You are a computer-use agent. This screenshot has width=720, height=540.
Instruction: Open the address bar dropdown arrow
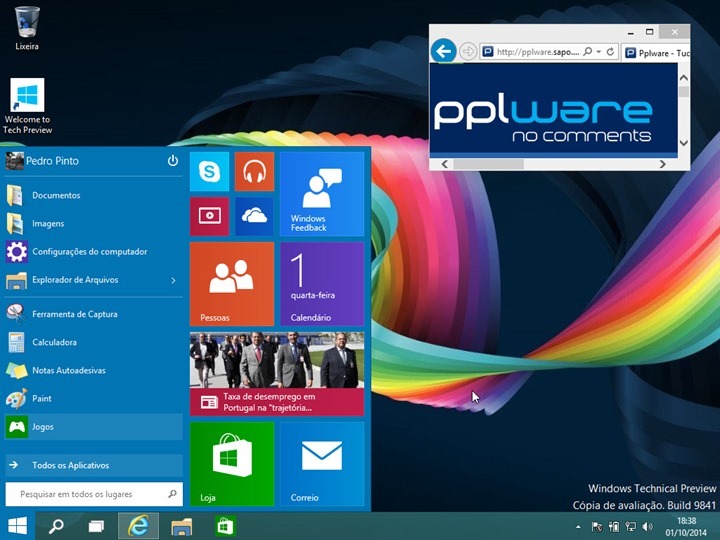coord(599,51)
